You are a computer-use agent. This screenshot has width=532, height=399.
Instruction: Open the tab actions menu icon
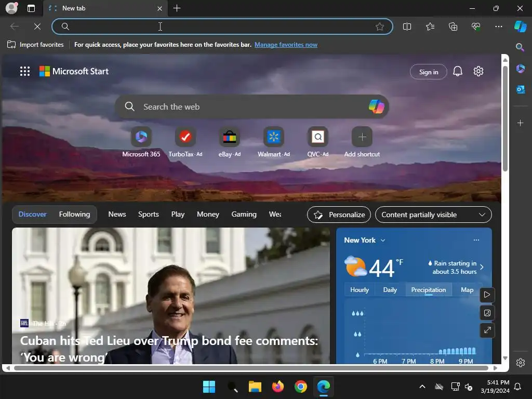click(x=31, y=8)
